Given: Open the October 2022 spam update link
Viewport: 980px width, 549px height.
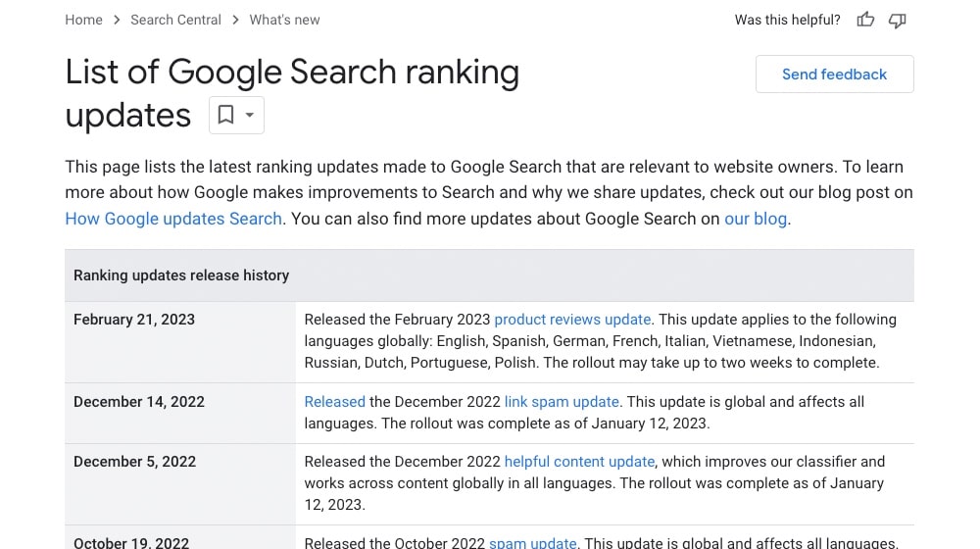Looking at the screenshot, I should [x=532, y=543].
